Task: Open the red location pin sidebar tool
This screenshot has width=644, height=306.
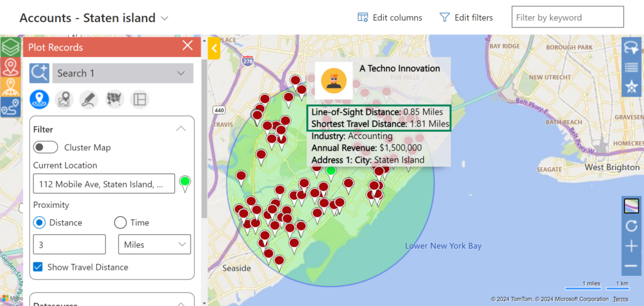Action: (10, 67)
